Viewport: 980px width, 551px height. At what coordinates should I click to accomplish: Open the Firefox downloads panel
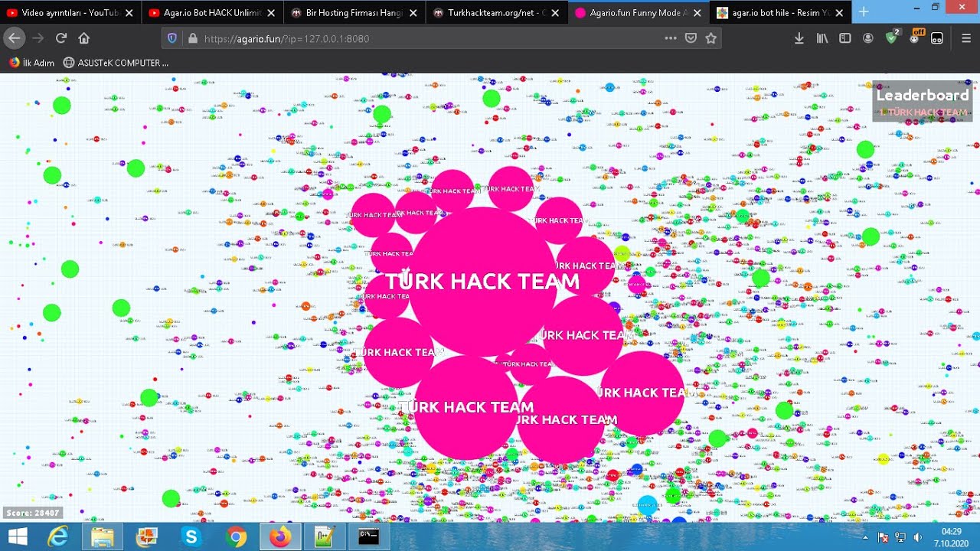click(799, 38)
